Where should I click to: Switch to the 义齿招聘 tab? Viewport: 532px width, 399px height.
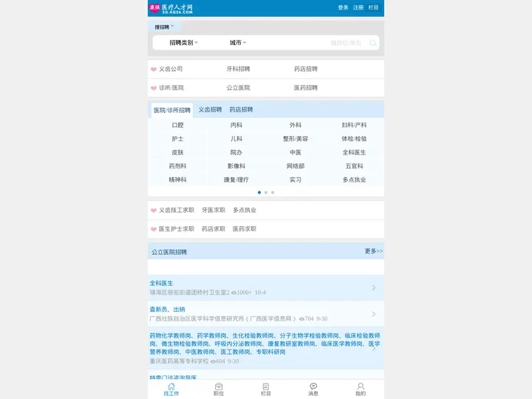tap(210, 109)
